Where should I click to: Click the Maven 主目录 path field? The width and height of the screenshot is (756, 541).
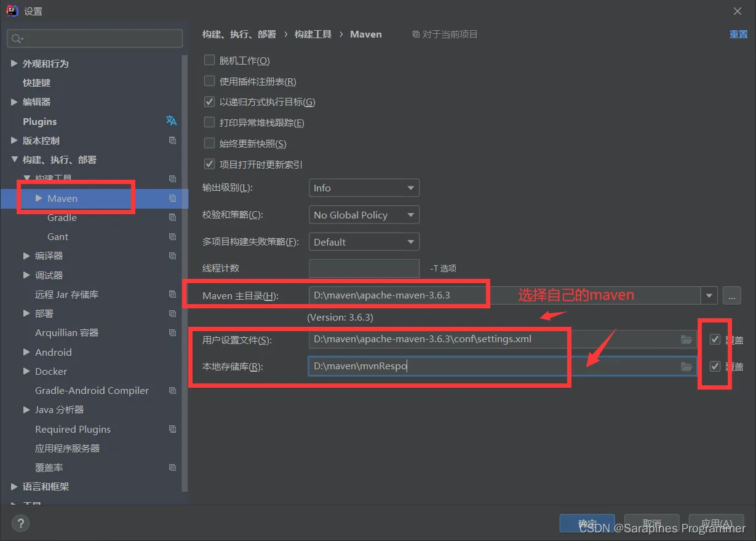(x=504, y=295)
